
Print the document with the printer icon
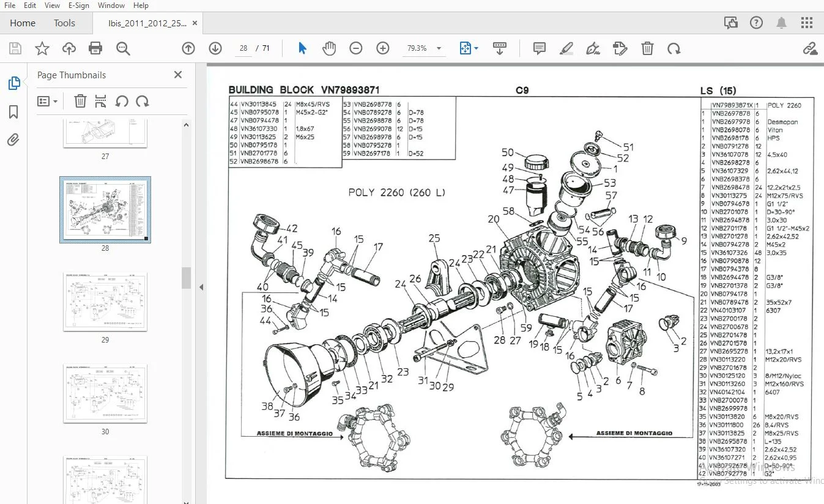(95, 48)
